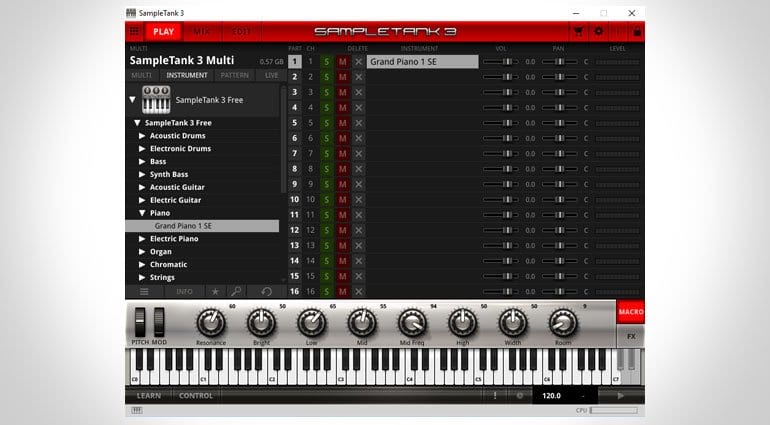Click the Room macro knob
Screen dimensions: 770x425
pos(563,323)
